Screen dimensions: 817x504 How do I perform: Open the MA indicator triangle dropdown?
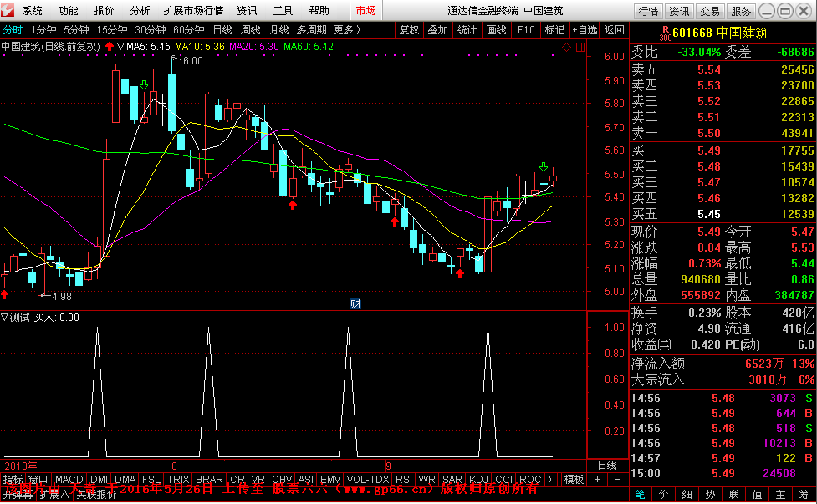(x=120, y=47)
